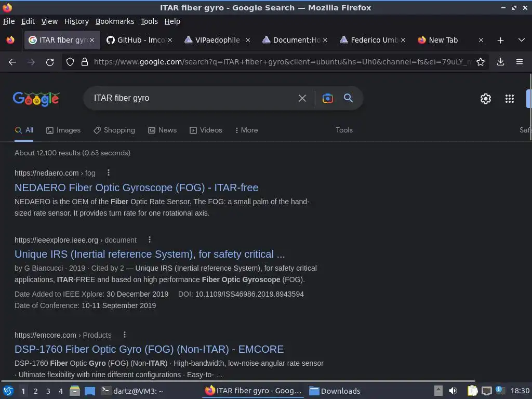
Task: Open the file manager taskbar icon
Action: point(75,391)
